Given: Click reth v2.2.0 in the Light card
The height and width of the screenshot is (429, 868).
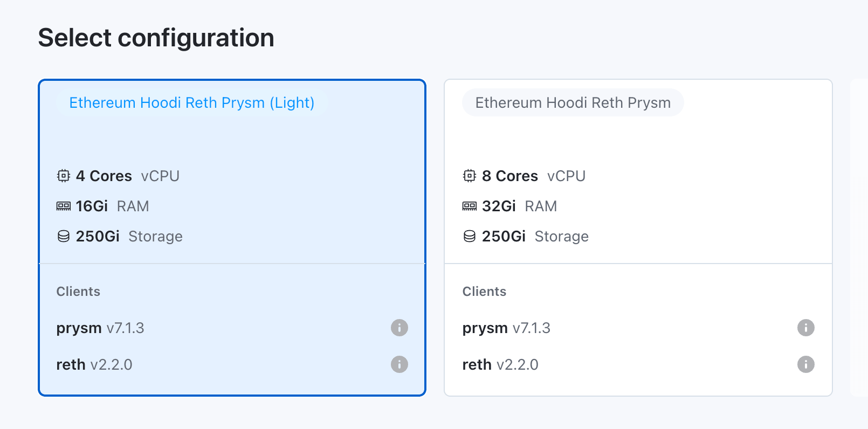Looking at the screenshot, I should click(x=94, y=364).
